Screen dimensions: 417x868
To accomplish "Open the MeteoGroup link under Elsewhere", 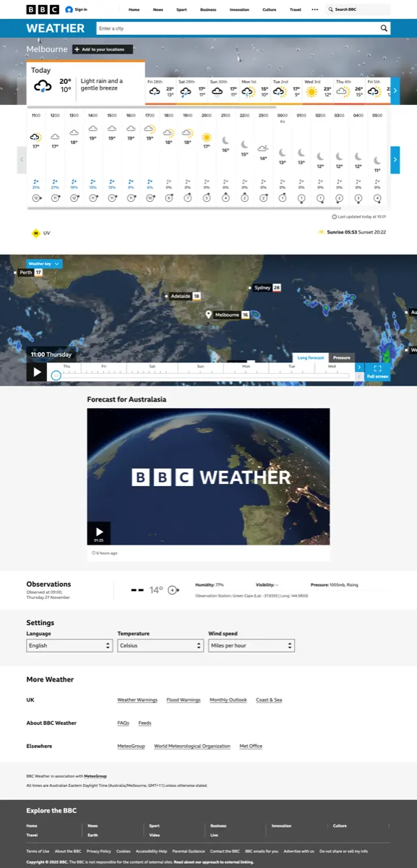I will pos(132,746).
